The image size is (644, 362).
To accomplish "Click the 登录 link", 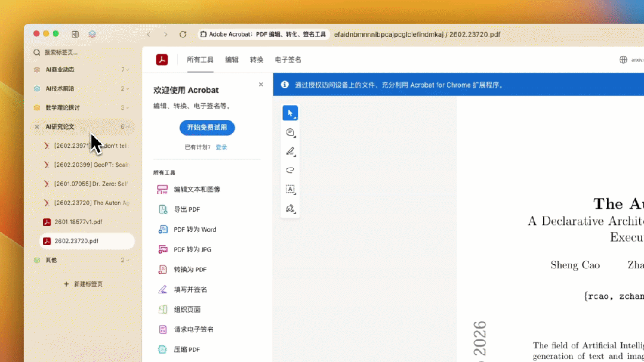I will [221, 146].
